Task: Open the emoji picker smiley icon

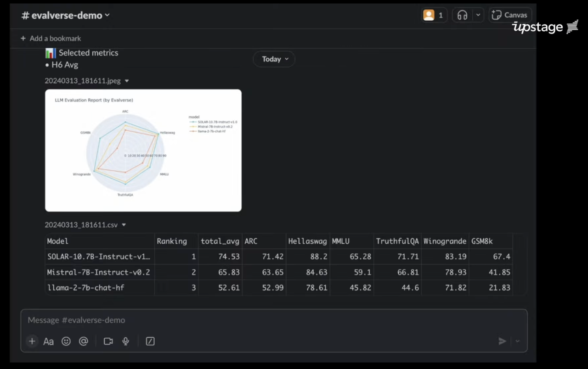Action: (x=66, y=341)
